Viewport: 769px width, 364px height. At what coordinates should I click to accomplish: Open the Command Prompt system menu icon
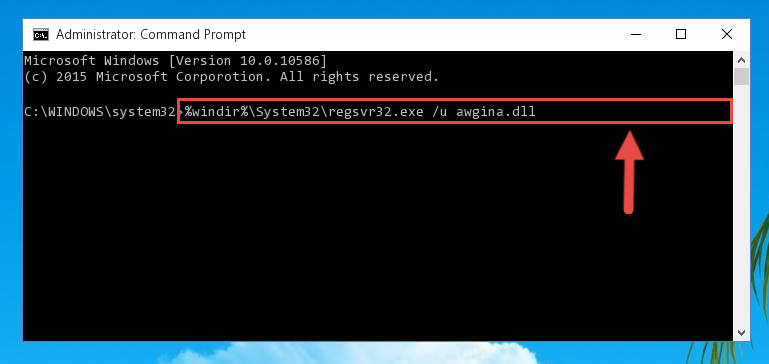pyautogui.click(x=41, y=35)
